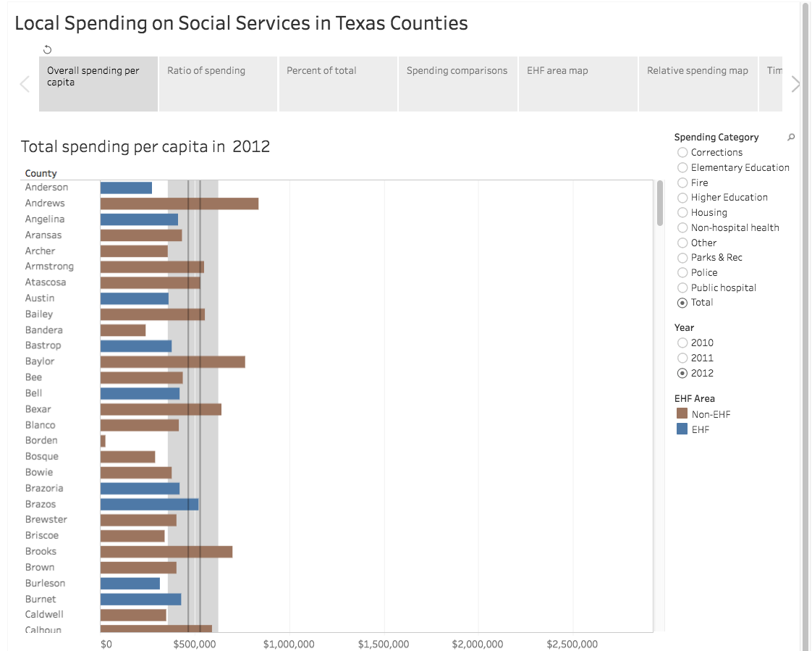Click the $1,000,000 axis label

tap(289, 644)
